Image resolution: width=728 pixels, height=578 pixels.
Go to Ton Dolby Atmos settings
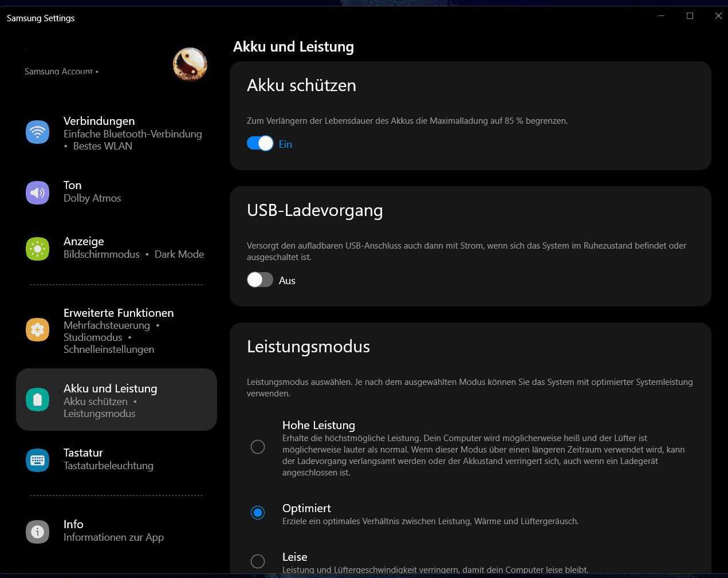coord(92,198)
